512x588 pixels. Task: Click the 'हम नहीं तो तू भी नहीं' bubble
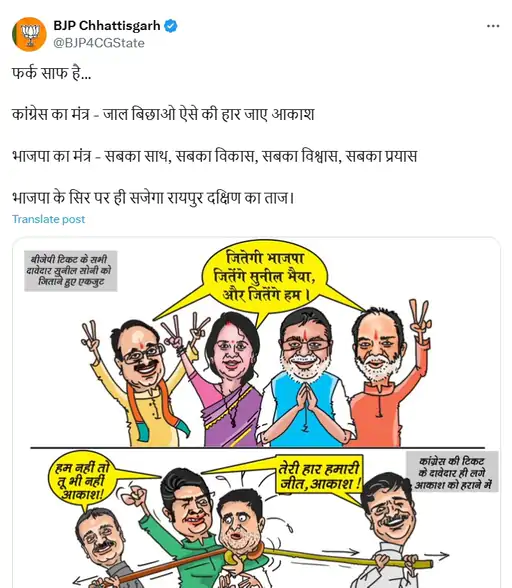81,482
